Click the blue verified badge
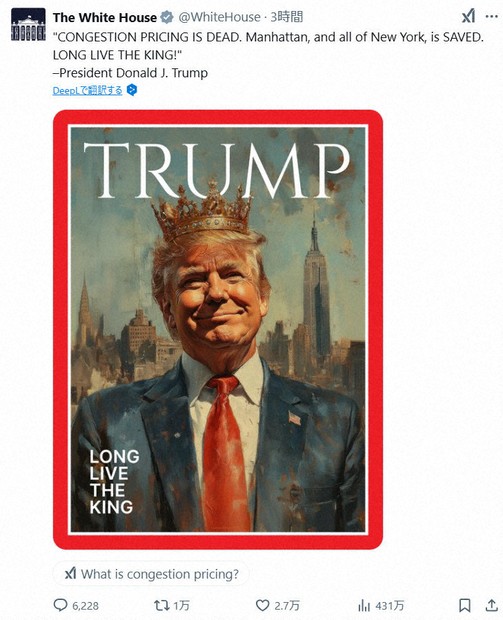Viewport: 503px width, 620px height. point(167,17)
